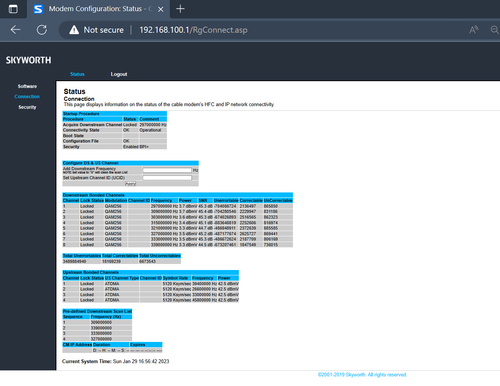Click the 'Configure DS & US Channel' header
Screen dimensions: 500x386
91,163
